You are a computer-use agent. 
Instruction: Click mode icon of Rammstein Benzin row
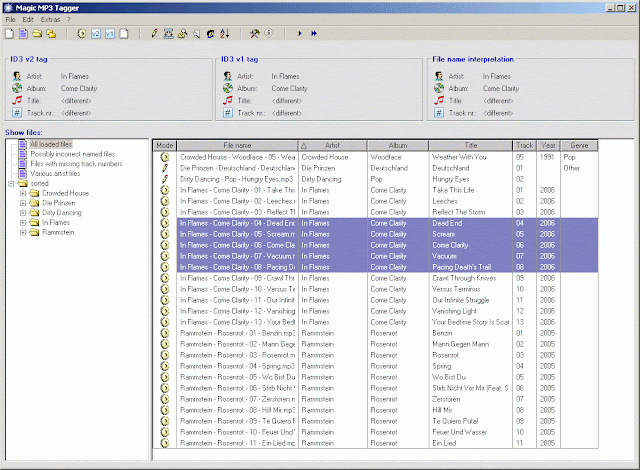[165, 333]
